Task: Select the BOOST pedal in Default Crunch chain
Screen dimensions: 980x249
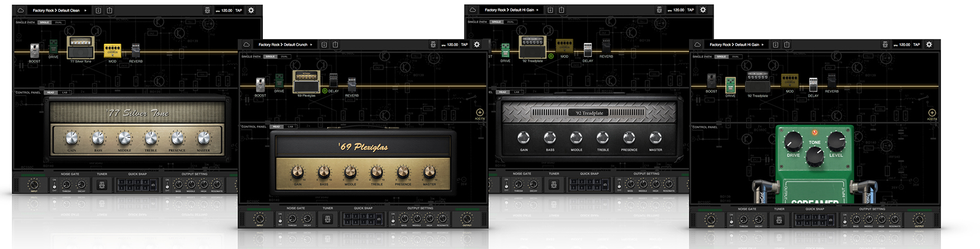Action: tap(260, 85)
